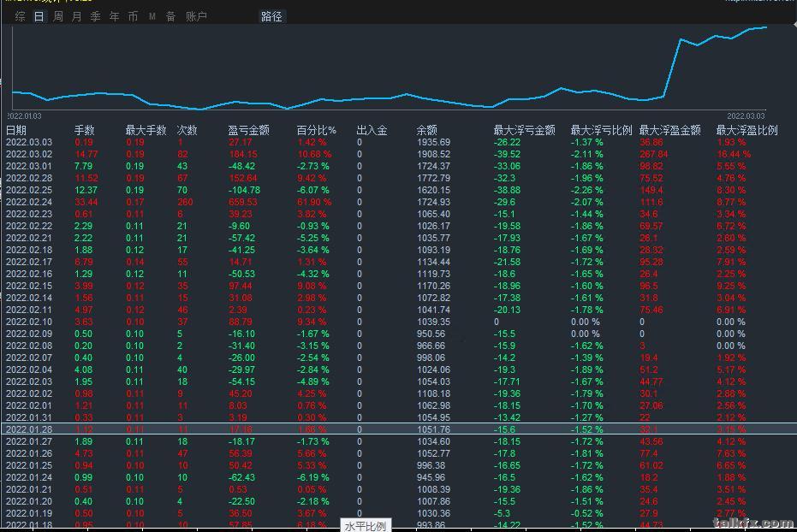Click the sharp rise in equity curve

tap(672, 68)
